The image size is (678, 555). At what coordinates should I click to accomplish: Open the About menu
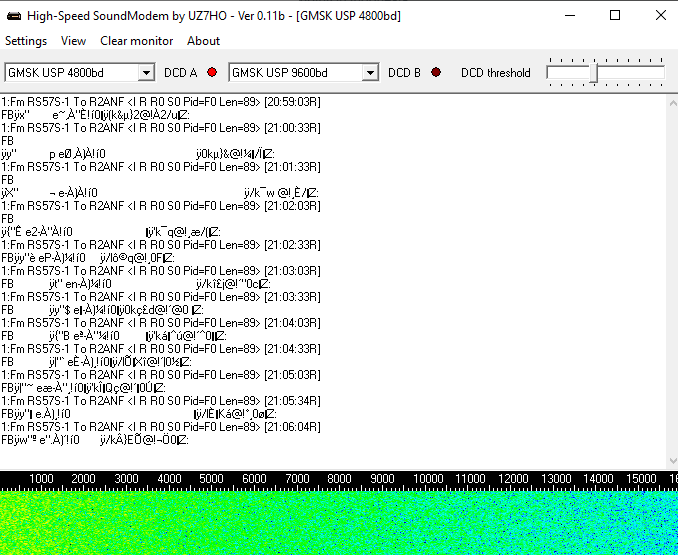pos(203,41)
